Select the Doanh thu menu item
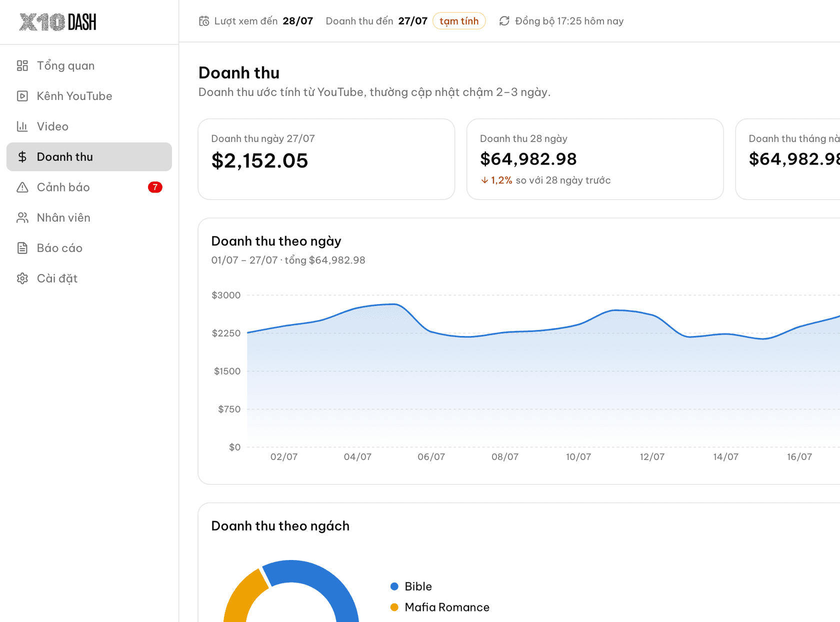 click(89, 157)
